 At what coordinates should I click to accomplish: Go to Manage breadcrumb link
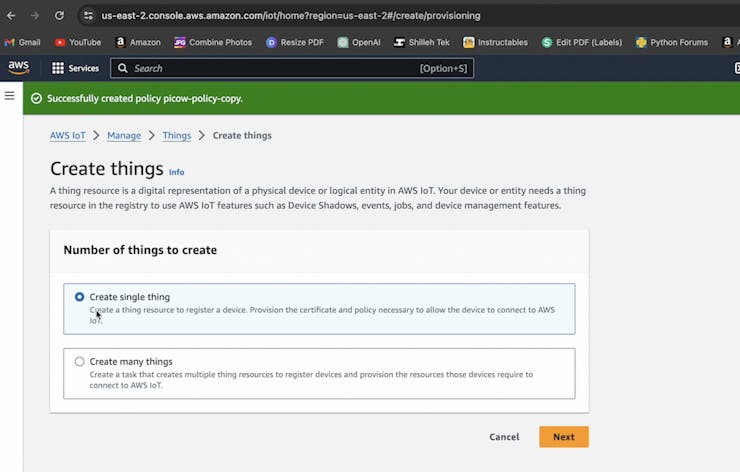point(124,135)
